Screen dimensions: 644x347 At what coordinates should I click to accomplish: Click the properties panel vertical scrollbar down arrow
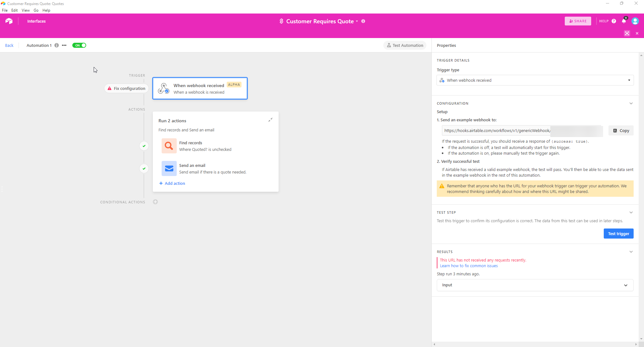click(641, 339)
